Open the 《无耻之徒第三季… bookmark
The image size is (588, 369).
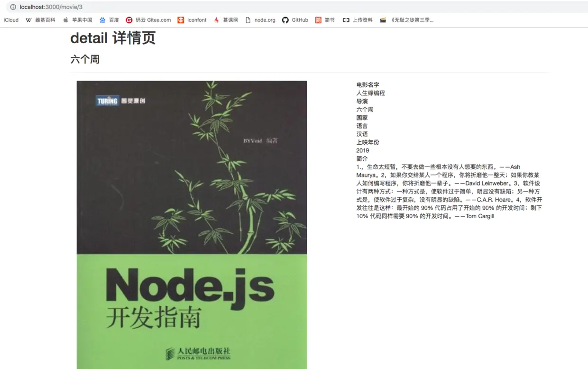pos(406,20)
